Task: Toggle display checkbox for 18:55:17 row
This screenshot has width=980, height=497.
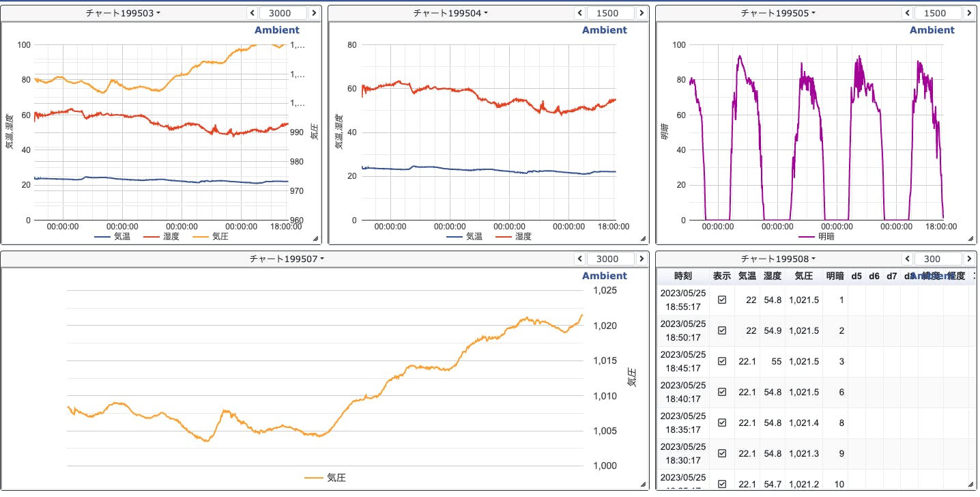Action: pos(722,300)
